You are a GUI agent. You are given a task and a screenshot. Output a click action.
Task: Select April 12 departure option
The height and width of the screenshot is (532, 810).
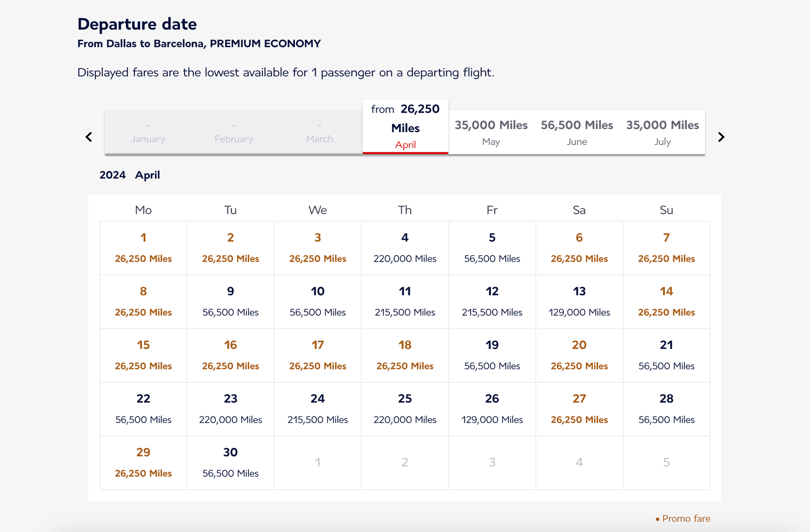[x=492, y=302]
